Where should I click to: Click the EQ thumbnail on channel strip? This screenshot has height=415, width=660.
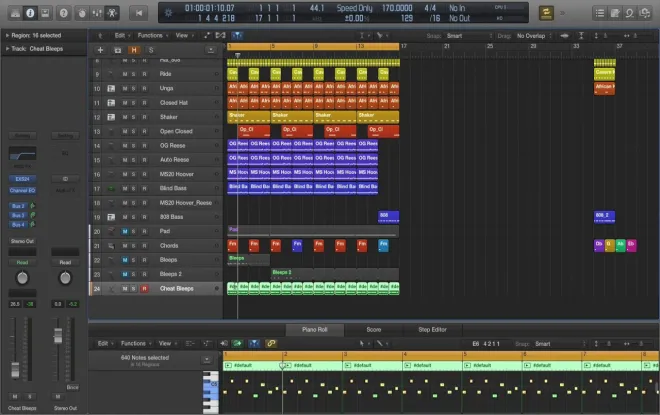(22, 153)
